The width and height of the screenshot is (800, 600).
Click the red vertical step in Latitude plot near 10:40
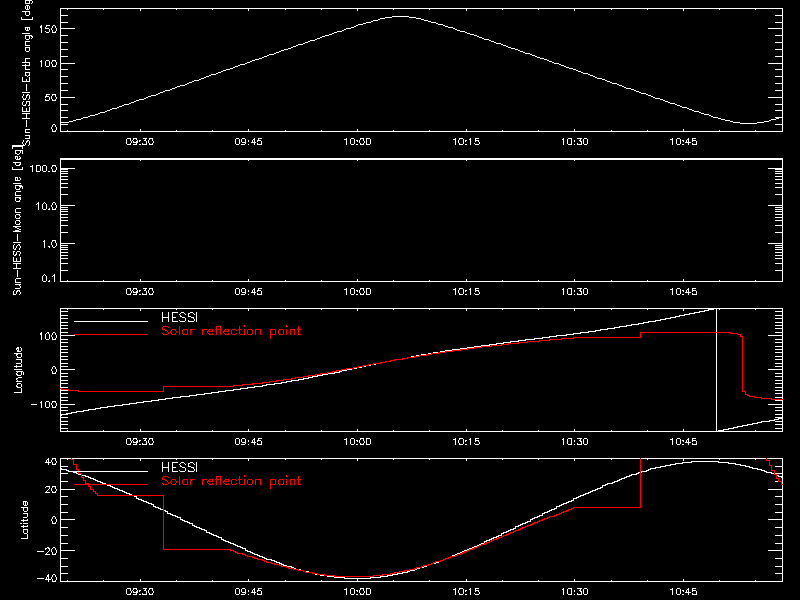point(640,483)
